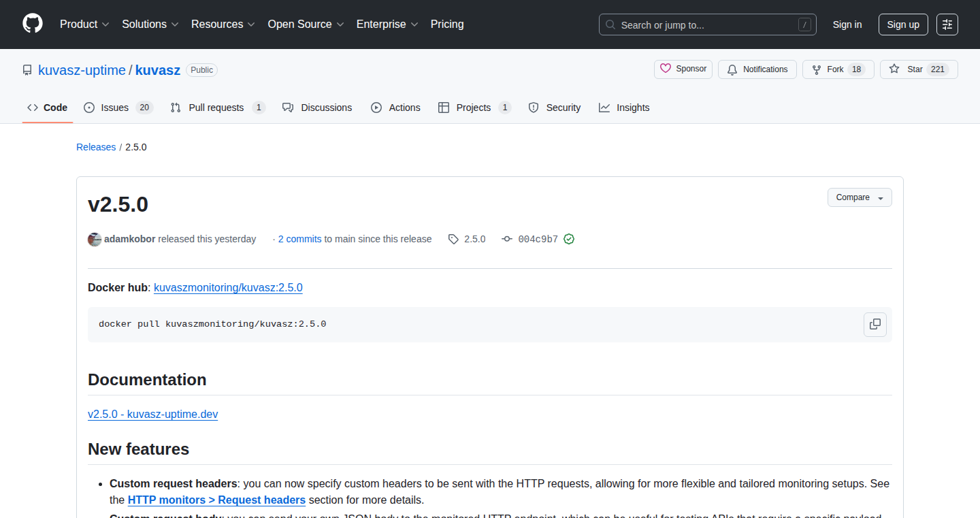
Task: Copy the docker pull command
Action: click(x=875, y=324)
